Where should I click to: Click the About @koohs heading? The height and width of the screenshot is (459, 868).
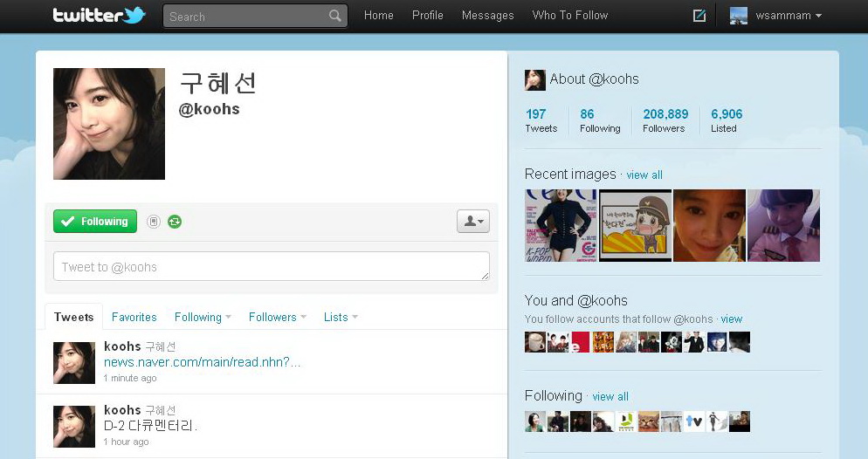point(594,79)
